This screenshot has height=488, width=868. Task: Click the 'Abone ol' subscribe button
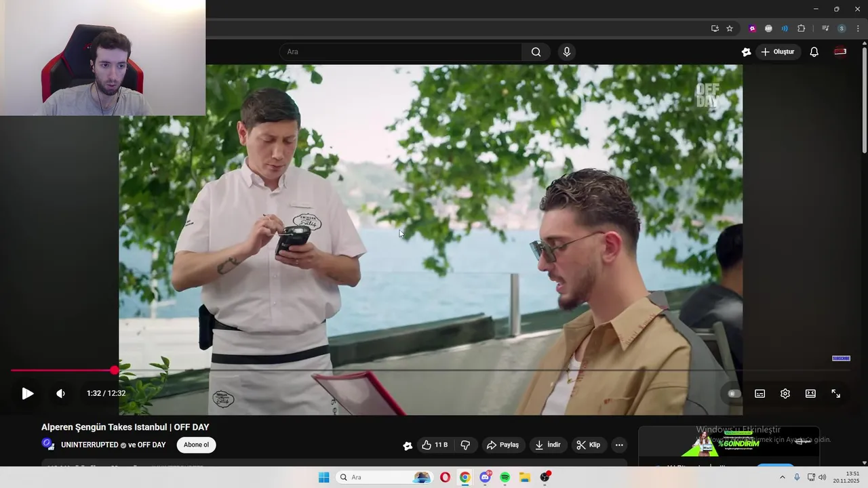197,445
